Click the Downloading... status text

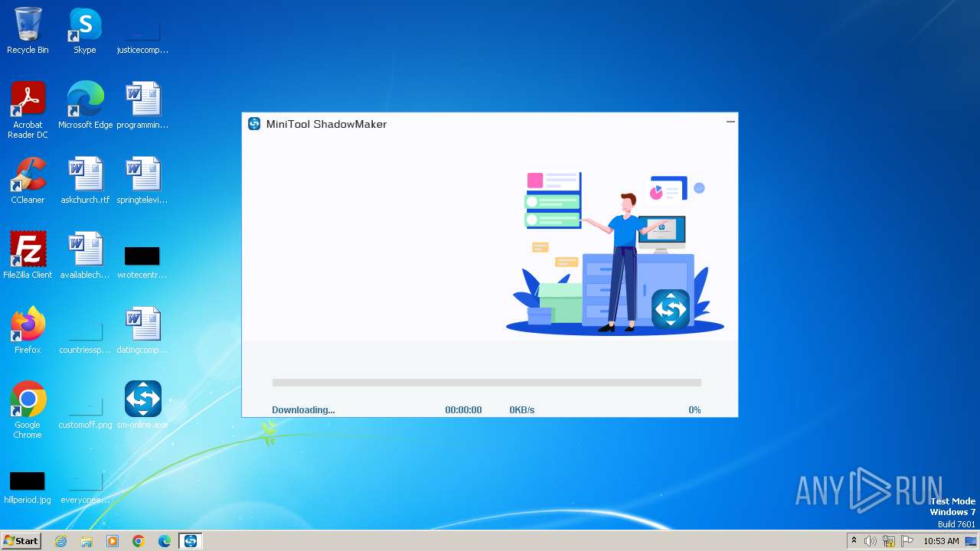(x=303, y=410)
